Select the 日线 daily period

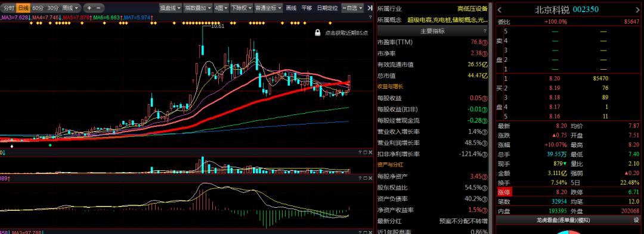23,8
